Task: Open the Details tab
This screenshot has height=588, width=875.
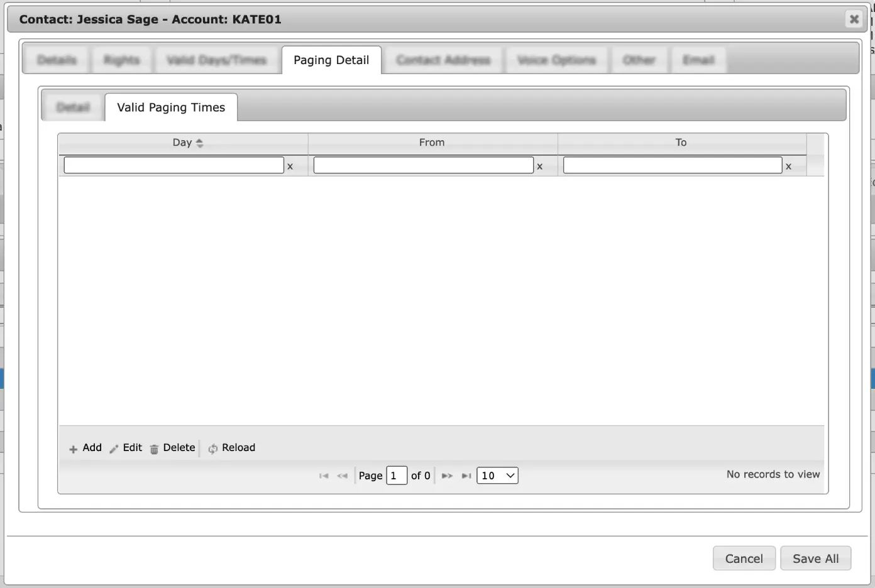Action: tap(57, 60)
